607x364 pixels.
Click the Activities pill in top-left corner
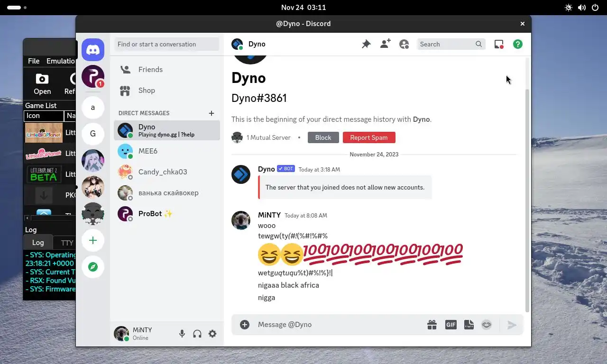(17, 8)
